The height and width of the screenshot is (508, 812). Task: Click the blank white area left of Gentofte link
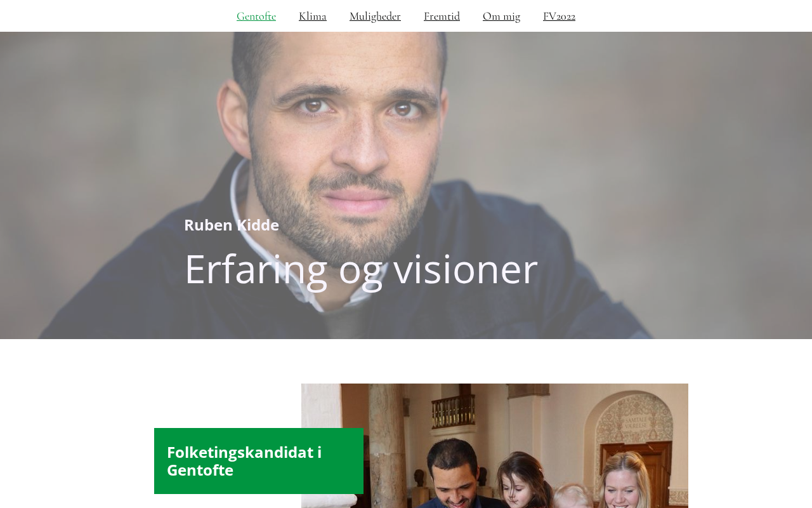coord(114,16)
